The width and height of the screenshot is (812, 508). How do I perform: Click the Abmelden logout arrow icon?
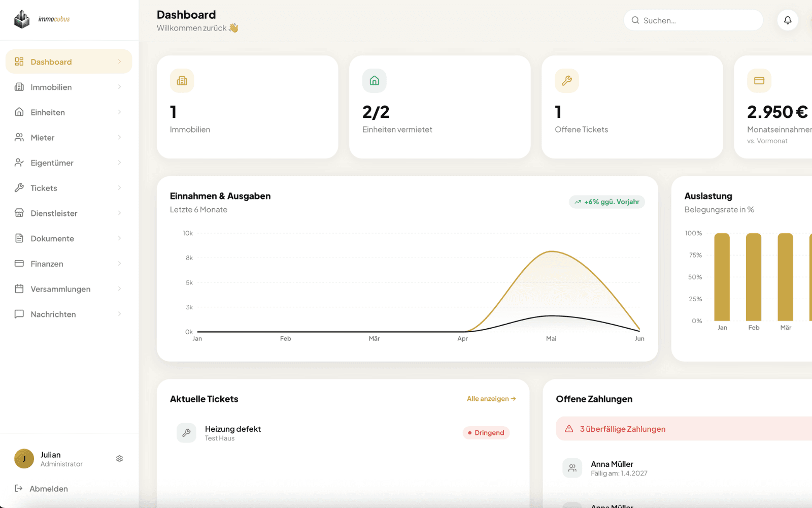19,488
